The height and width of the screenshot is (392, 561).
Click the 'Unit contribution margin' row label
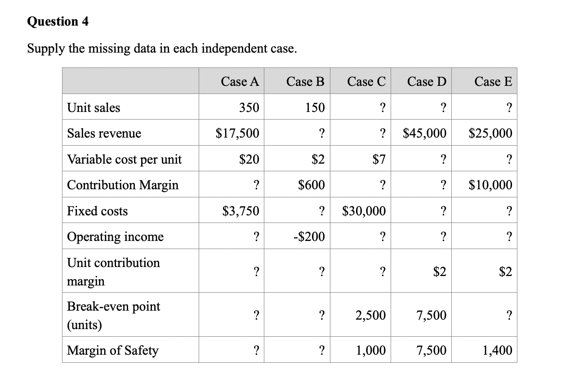pyautogui.click(x=113, y=272)
